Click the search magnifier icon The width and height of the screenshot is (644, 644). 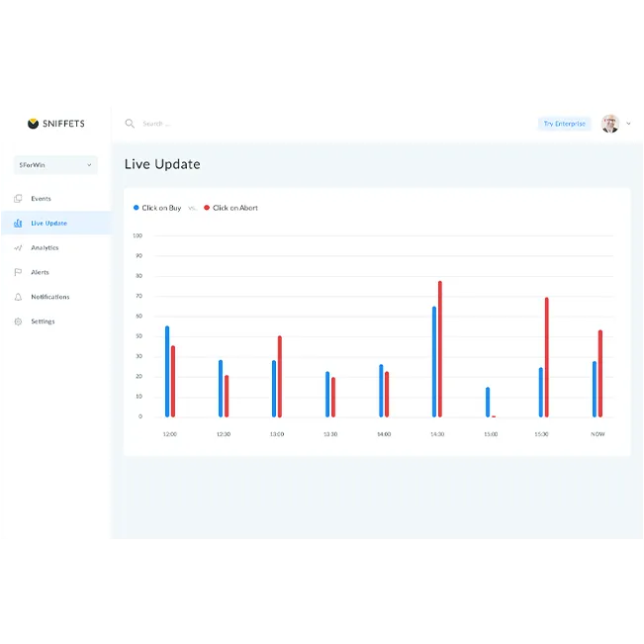(x=130, y=124)
